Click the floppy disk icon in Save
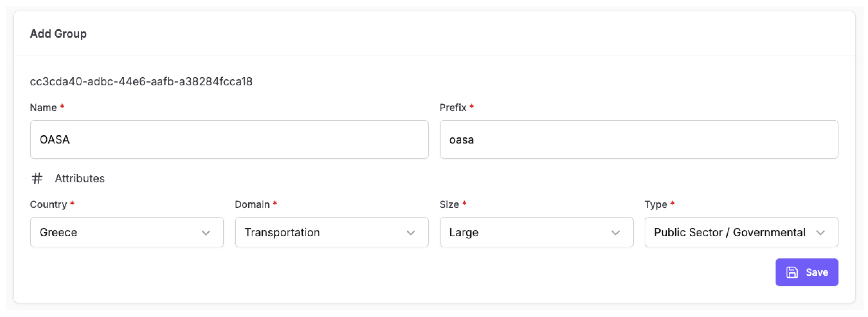 coord(792,272)
